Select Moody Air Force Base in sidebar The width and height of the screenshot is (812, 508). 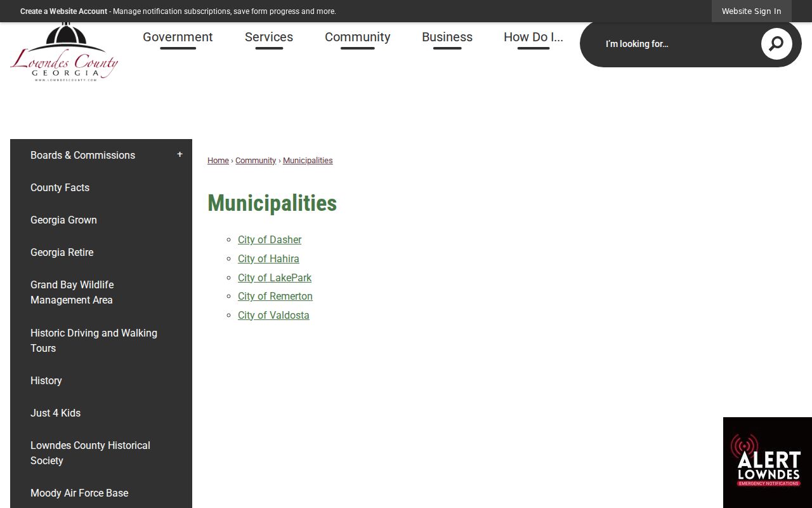coord(79,493)
